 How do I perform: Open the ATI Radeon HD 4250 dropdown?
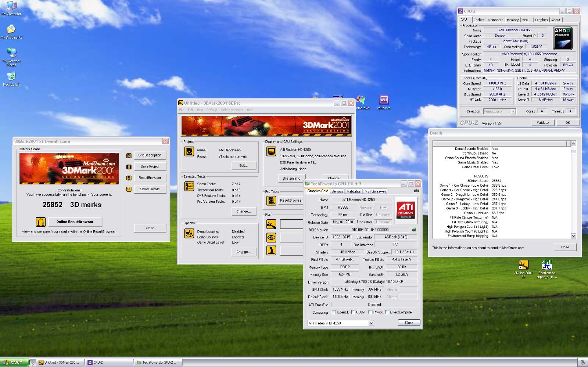coord(371,323)
